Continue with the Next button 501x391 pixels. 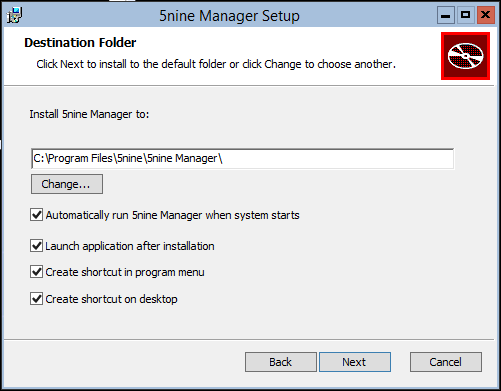coord(355,362)
